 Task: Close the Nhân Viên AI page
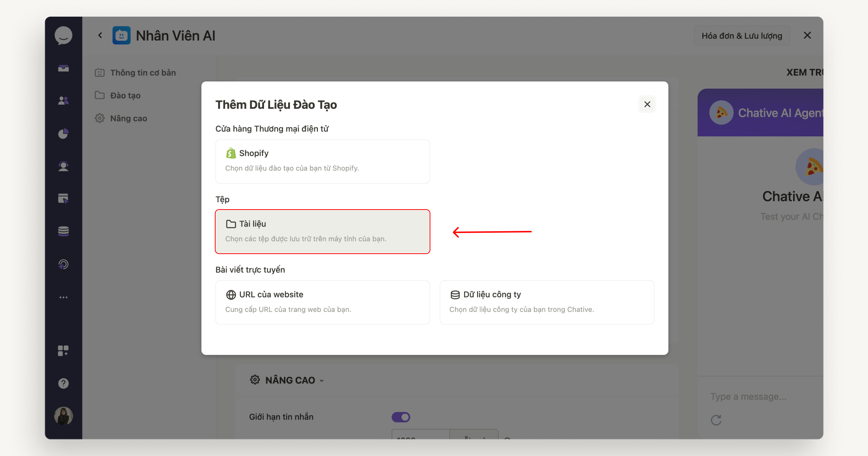point(807,35)
